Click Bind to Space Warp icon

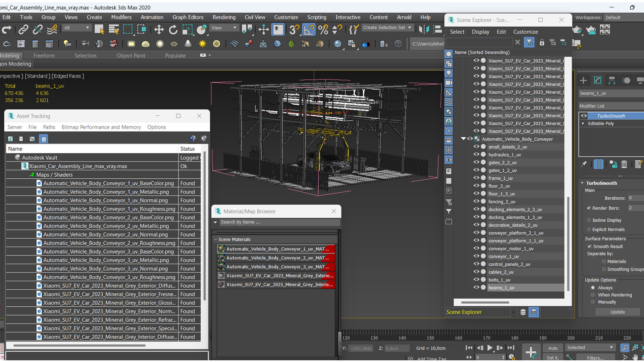tap(52, 30)
